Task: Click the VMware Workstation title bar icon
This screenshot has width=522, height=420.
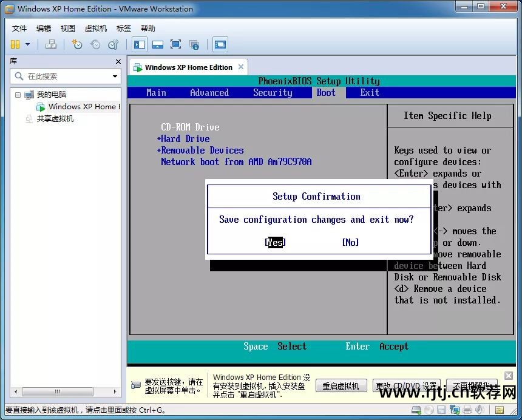Action: 9,9
